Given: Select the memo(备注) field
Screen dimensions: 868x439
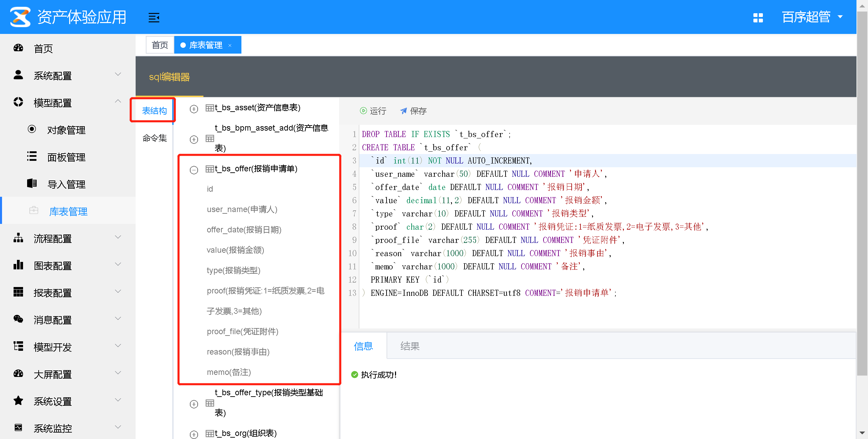Looking at the screenshot, I should (229, 372).
